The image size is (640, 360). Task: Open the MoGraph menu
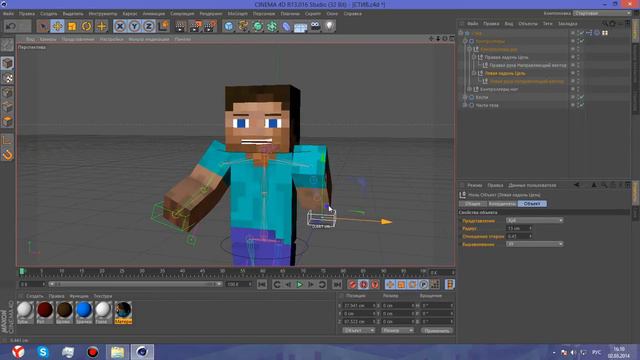click(238, 13)
